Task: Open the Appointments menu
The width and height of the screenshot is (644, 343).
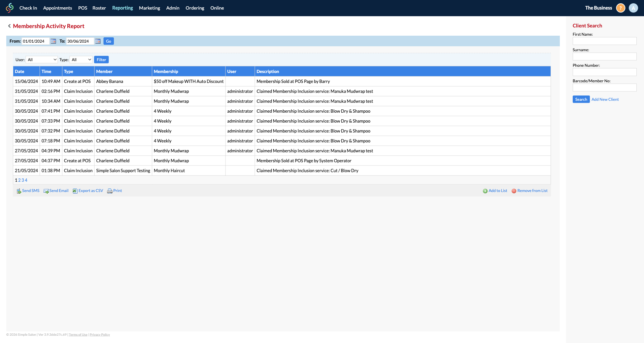Action: click(x=57, y=8)
